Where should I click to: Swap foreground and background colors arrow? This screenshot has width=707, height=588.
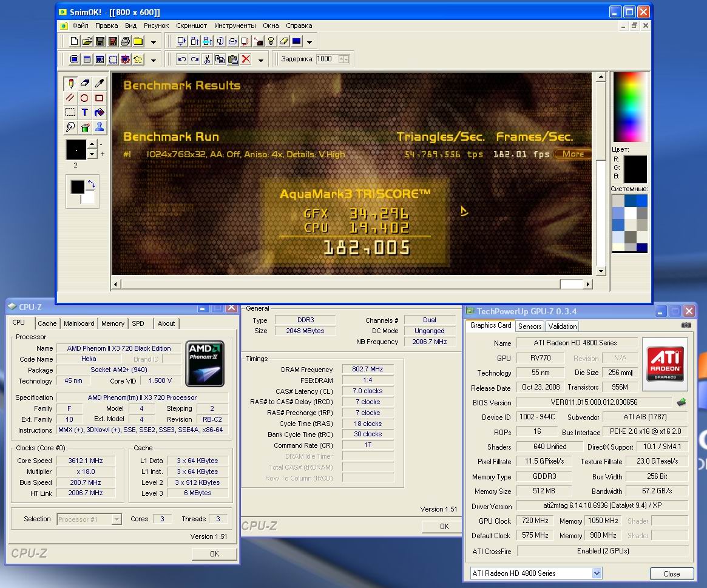click(92, 183)
